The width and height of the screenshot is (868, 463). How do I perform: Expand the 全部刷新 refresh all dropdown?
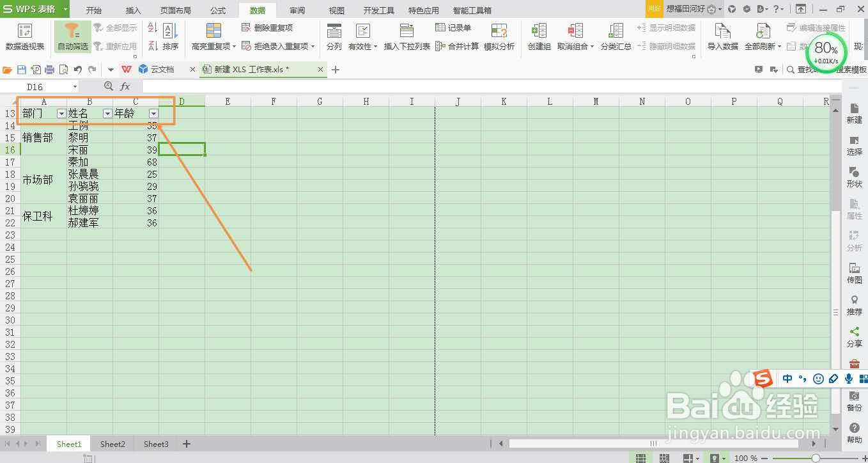point(780,47)
